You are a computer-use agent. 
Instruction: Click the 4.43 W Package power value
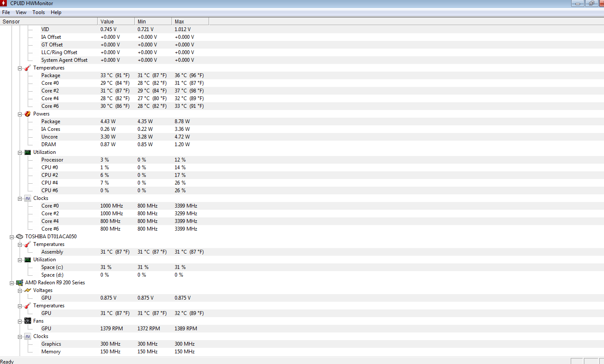pyautogui.click(x=108, y=121)
